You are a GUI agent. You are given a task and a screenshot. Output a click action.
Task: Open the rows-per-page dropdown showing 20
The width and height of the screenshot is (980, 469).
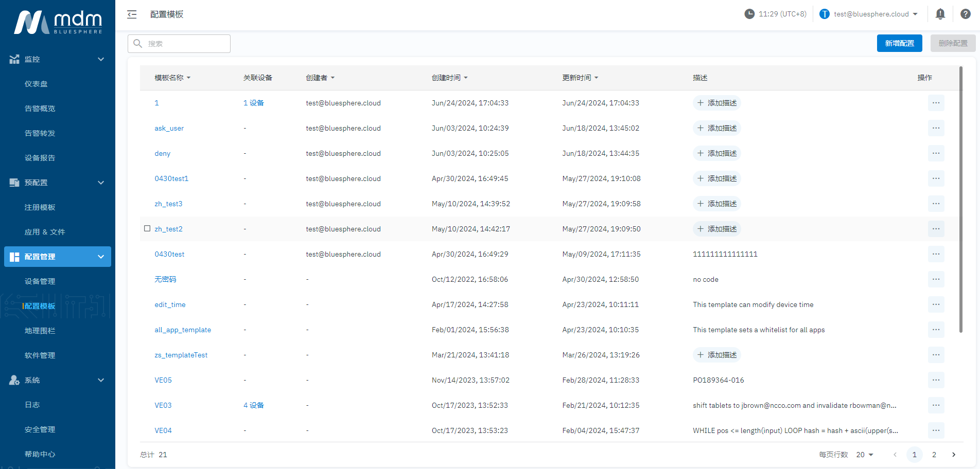click(x=865, y=455)
